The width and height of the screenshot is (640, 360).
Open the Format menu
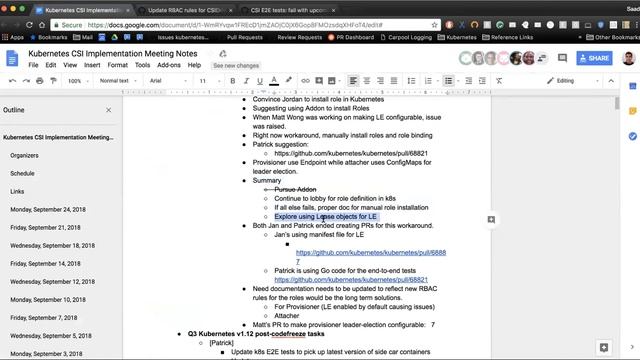point(118,65)
